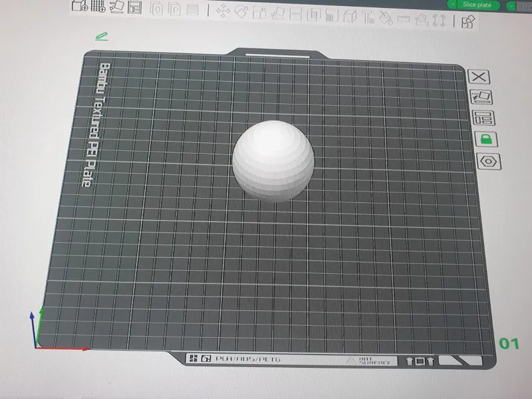
Task: Click the plate number 01 label
Action: pyautogui.click(x=509, y=344)
